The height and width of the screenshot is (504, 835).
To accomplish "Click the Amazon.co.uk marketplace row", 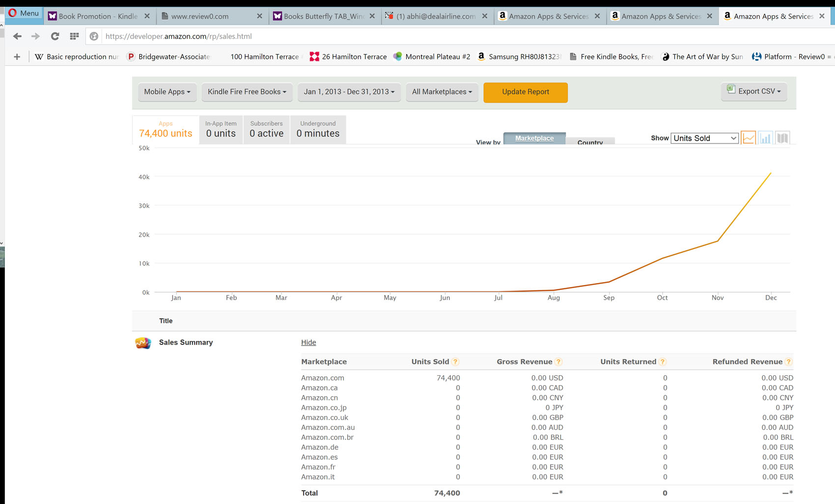I will point(547,418).
